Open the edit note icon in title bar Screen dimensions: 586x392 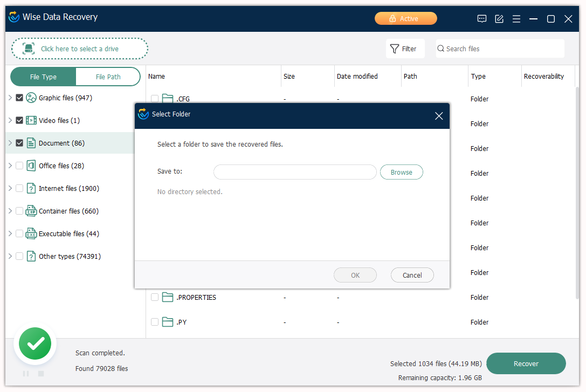click(x=499, y=19)
